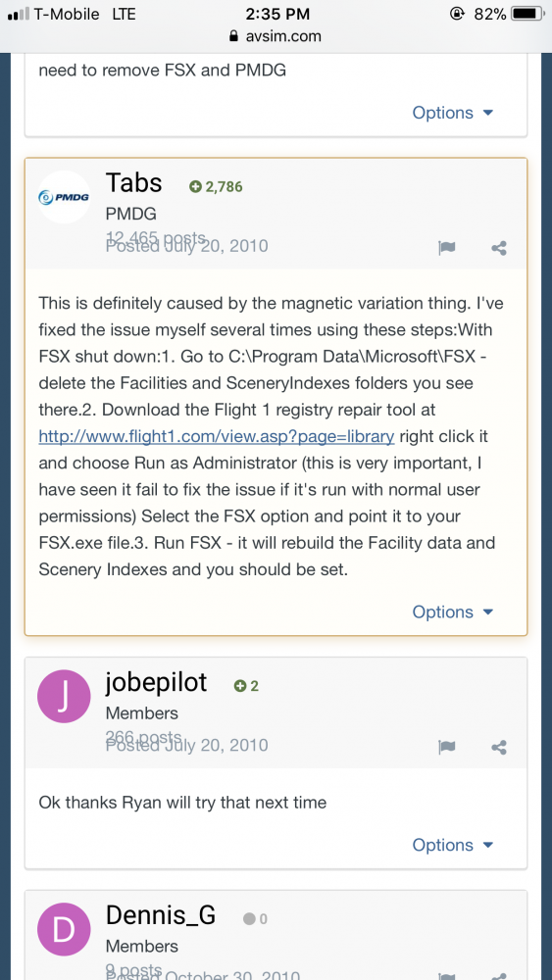Share jobepilot's post
Screen dimensions: 552x980
499,747
